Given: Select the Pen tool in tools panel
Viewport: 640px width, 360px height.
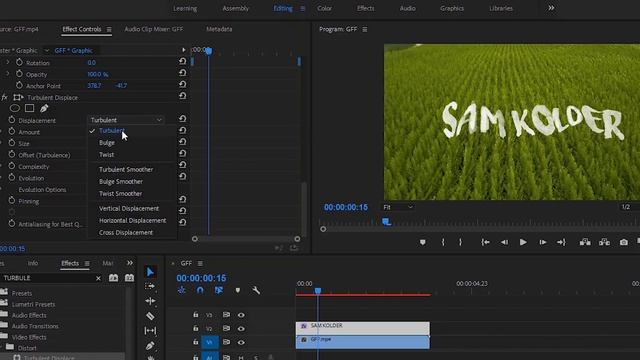Looking at the screenshot, I should pos(150,345).
